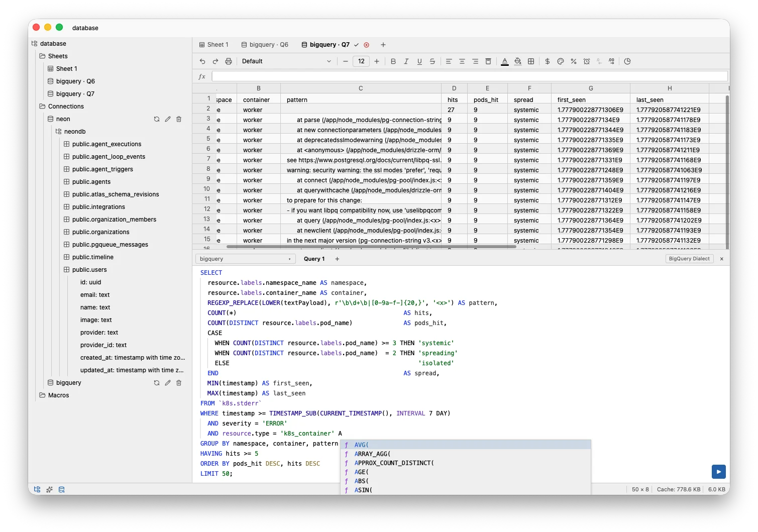Open the database search status bar icon

(61, 489)
